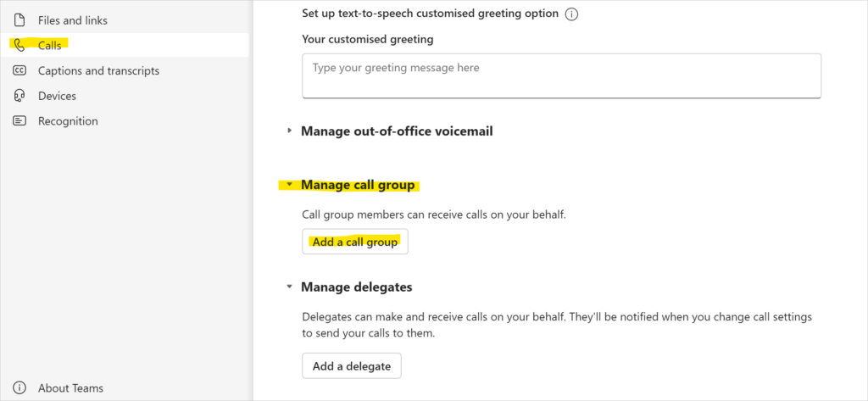Click 'Delegates can make and receive calls' description
Screen dimensions: 868x401
pos(557,326)
